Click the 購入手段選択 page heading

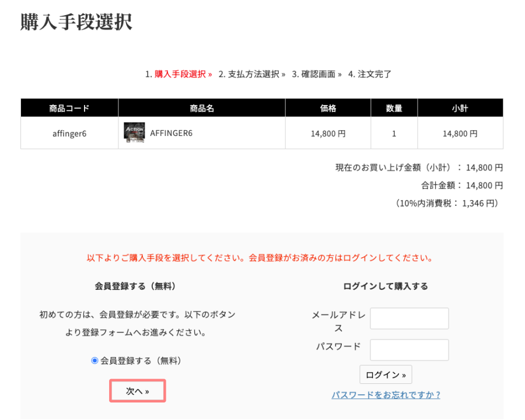[x=76, y=22]
